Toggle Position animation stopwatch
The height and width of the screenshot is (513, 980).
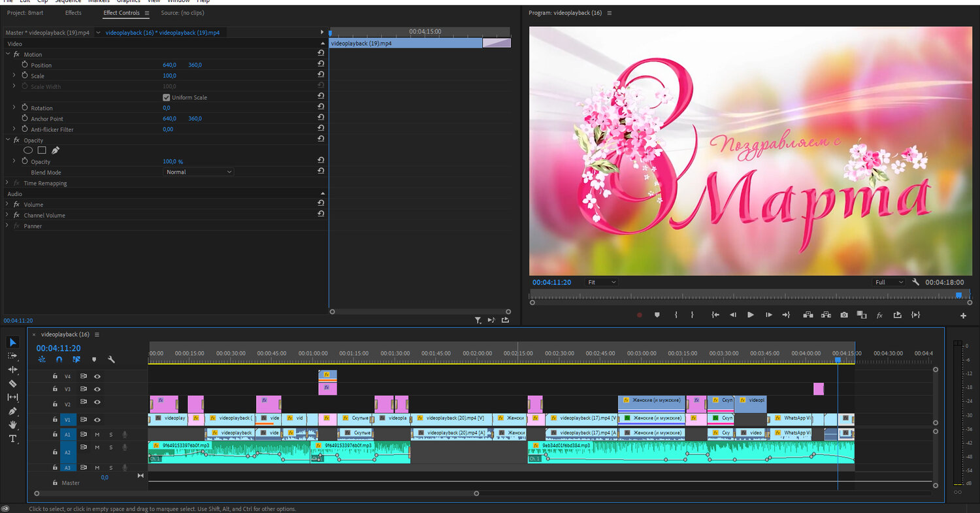[25, 65]
